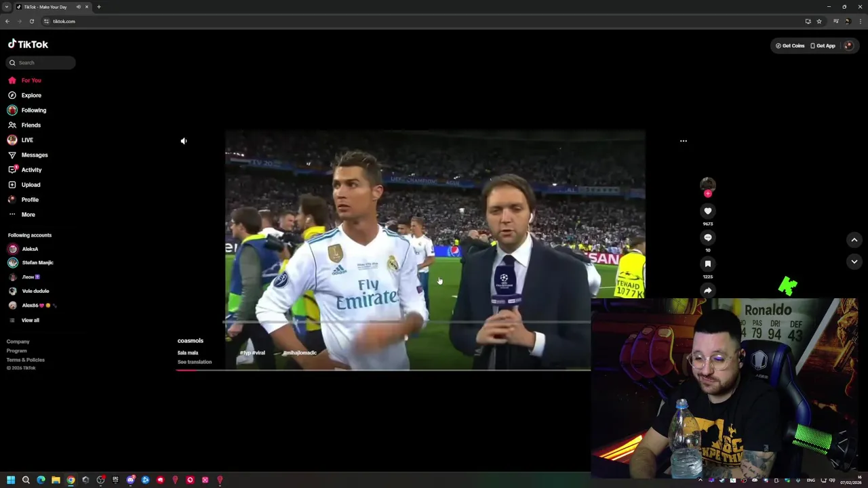Expand the Terms & Policies footer section
The width and height of the screenshot is (868, 488).
pyautogui.click(x=26, y=359)
